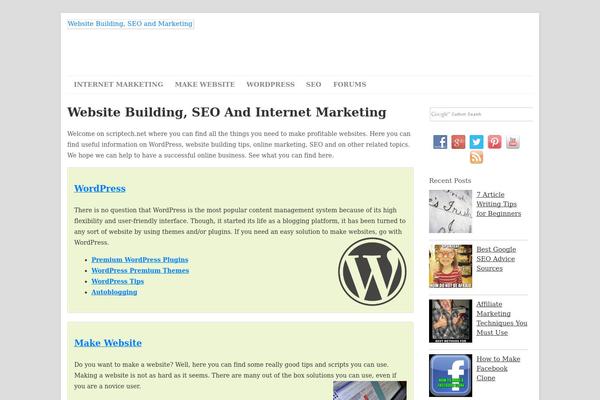Click the affiliate marketing post thumbnail
600x400 pixels.
450,321
